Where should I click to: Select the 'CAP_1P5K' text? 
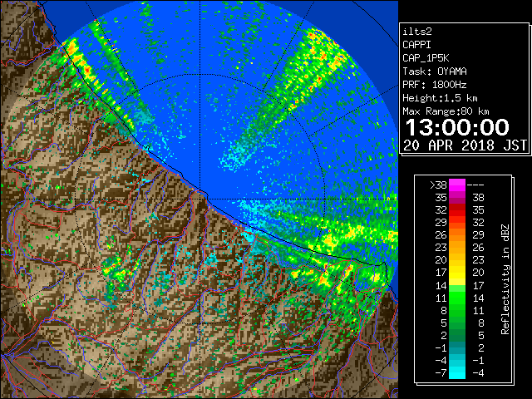tap(426, 58)
